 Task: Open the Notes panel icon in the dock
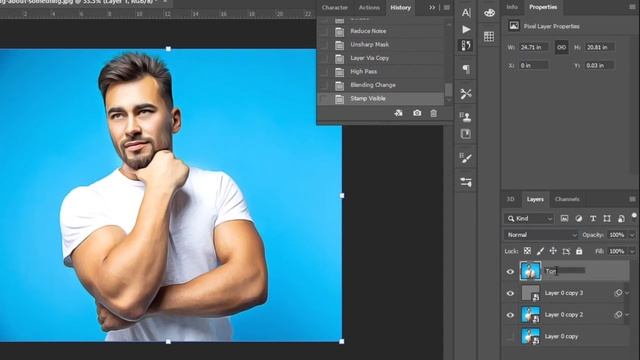pyautogui.click(x=466, y=134)
